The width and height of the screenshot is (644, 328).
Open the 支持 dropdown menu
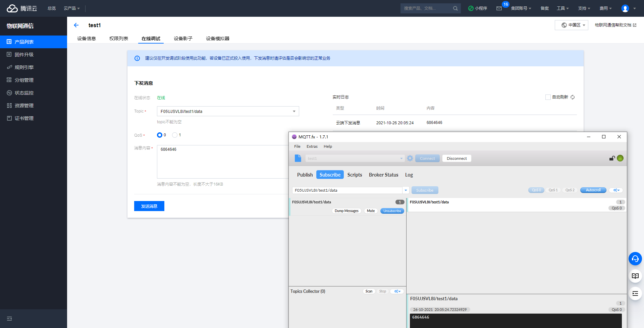pyautogui.click(x=584, y=8)
